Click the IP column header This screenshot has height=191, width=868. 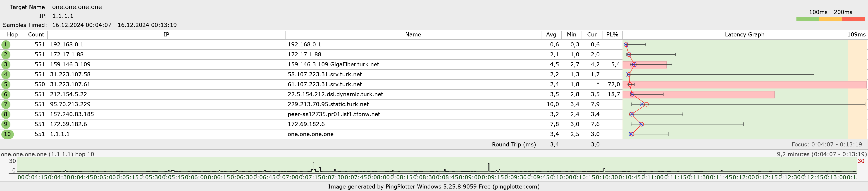(166, 35)
